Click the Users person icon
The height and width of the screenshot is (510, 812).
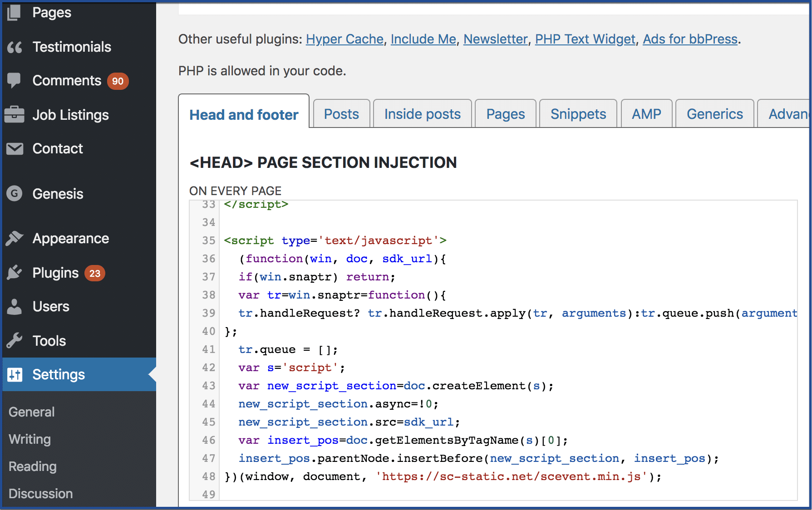tap(15, 306)
